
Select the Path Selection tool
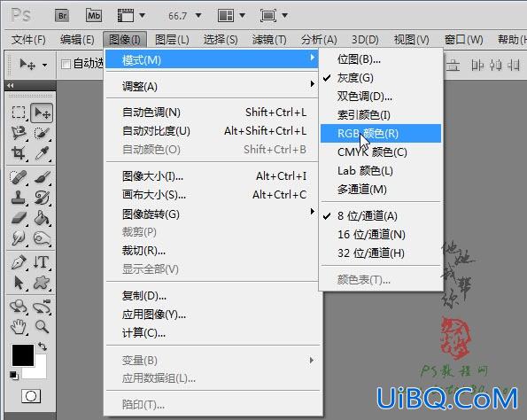[x=19, y=283]
